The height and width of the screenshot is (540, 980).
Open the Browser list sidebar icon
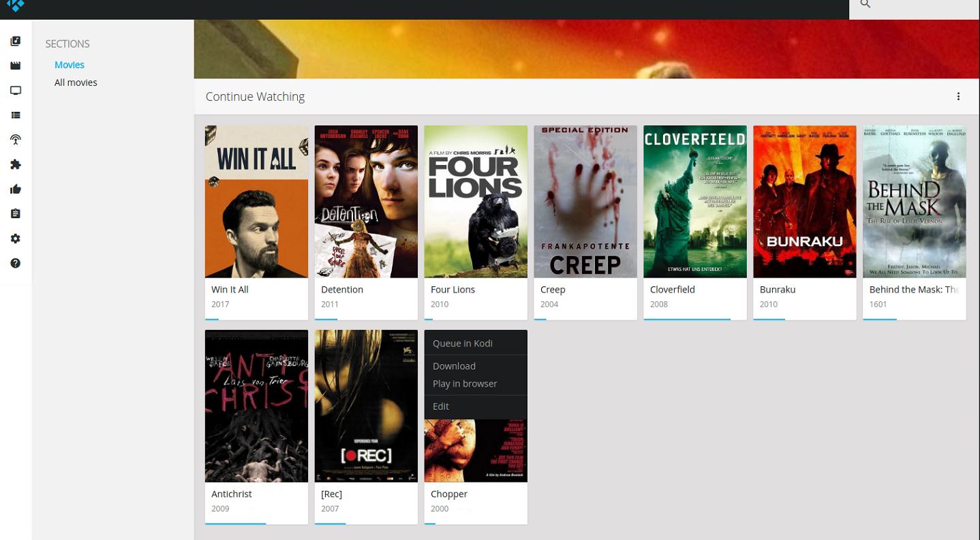(x=16, y=115)
